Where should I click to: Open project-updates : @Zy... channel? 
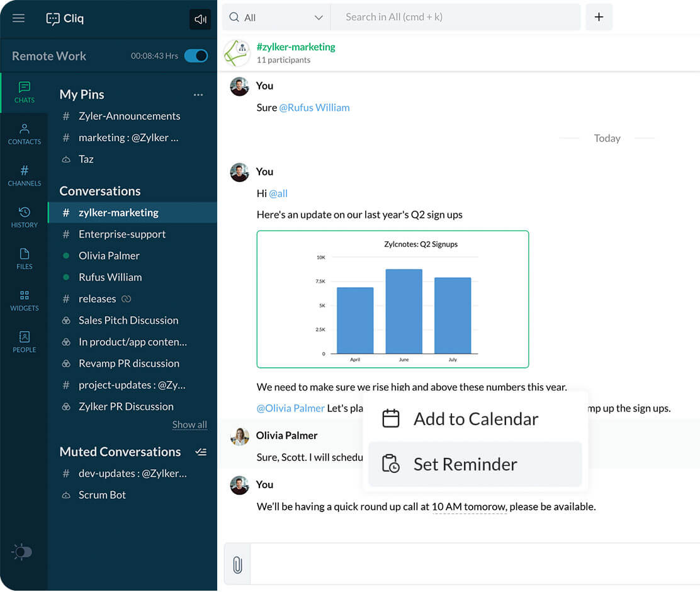tap(132, 385)
